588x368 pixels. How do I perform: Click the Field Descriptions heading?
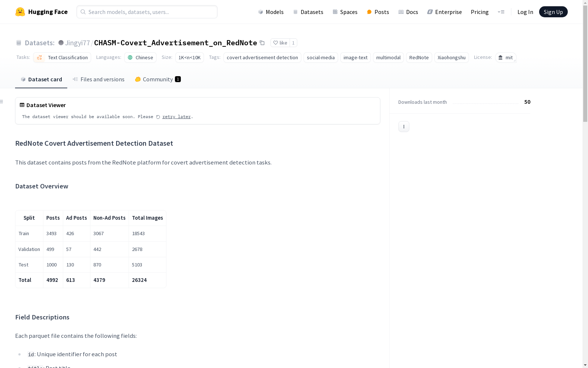tap(42, 317)
